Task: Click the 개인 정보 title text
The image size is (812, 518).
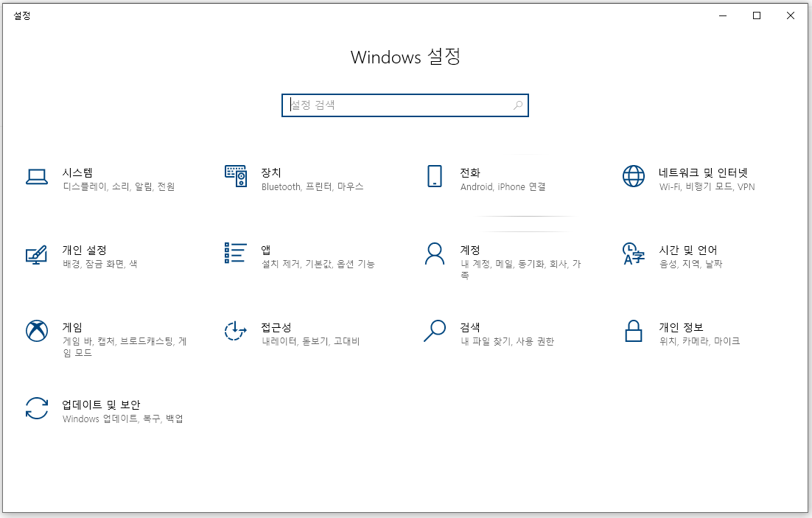Action: coord(680,327)
